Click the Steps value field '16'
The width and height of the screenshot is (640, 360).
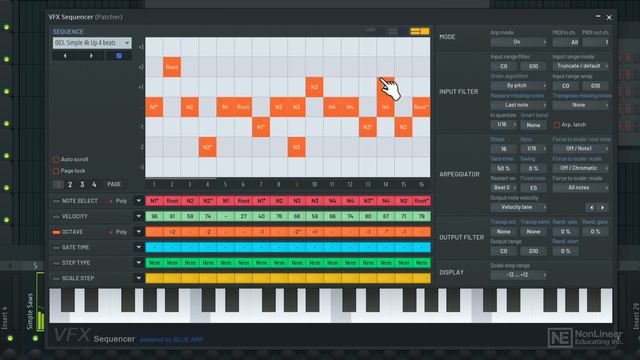pos(504,149)
